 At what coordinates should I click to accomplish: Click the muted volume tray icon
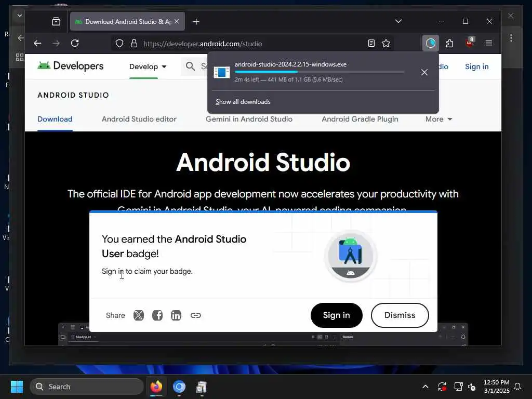pyautogui.click(x=472, y=387)
